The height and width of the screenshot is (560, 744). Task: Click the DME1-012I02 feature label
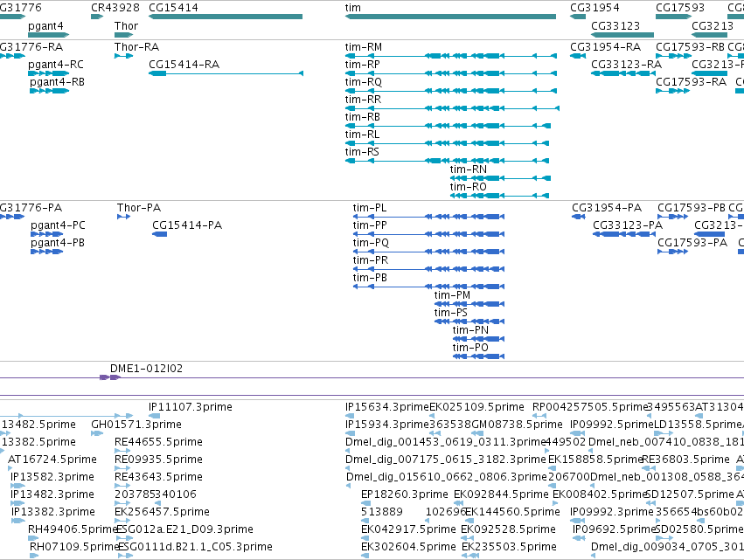pos(146,369)
